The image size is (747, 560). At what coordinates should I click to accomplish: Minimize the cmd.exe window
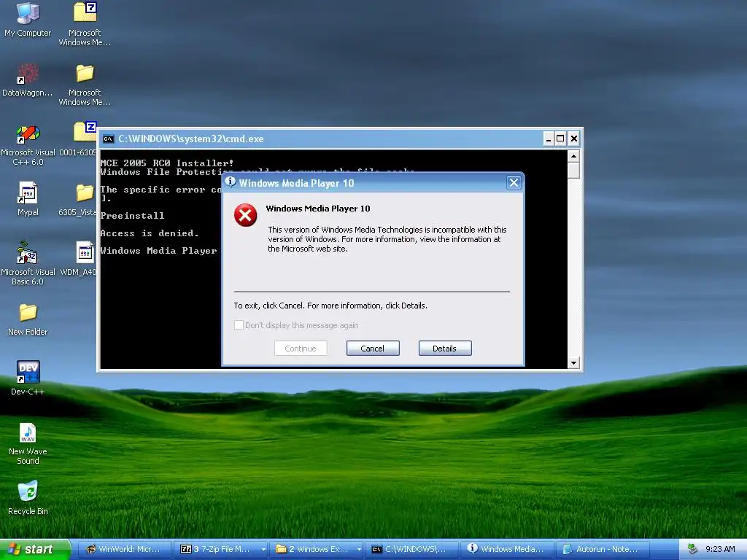pos(549,139)
